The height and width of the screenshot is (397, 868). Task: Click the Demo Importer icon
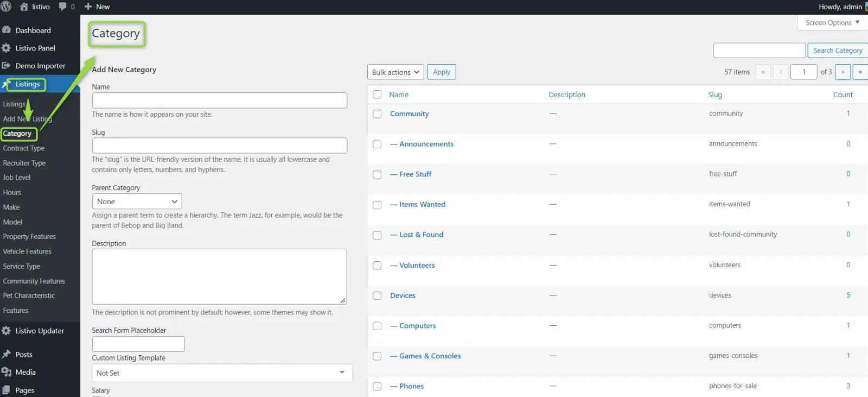coord(7,66)
